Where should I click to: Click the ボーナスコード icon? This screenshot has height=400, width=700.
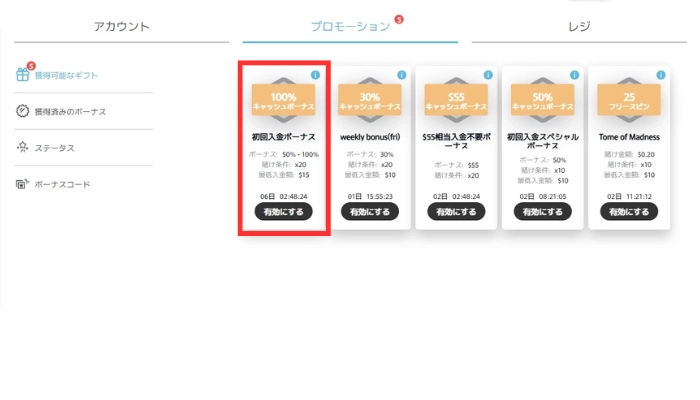coord(22,184)
